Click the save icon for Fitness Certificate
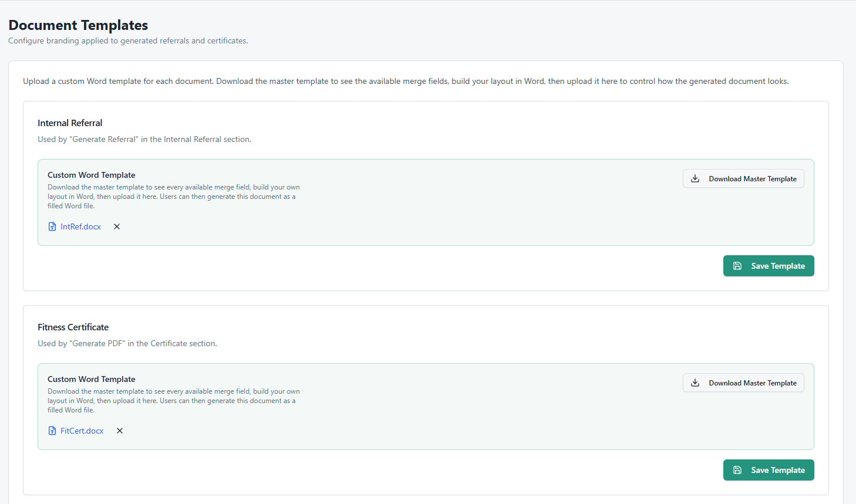Image resolution: width=856 pixels, height=504 pixels. pos(737,470)
